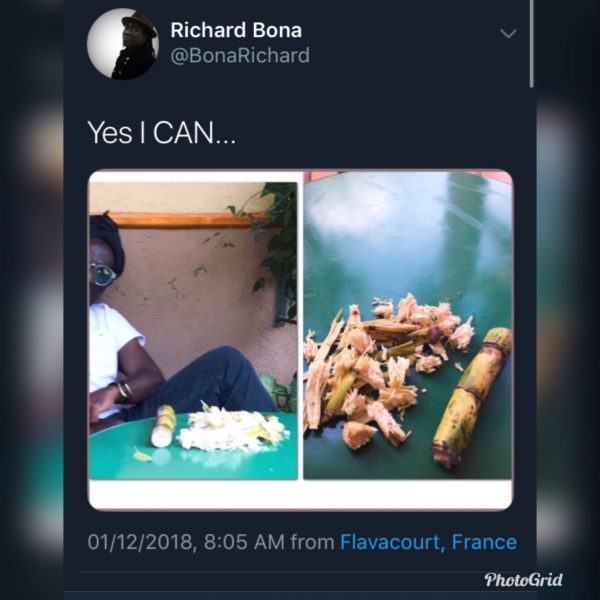Click the Flavacourt, France location link
Screen dimensions: 600x600
pyautogui.click(x=428, y=543)
